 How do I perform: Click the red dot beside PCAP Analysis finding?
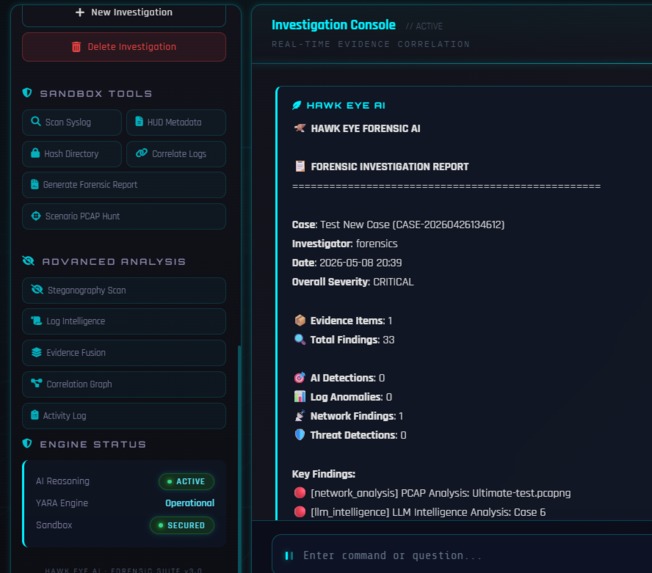tap(300, 493)
